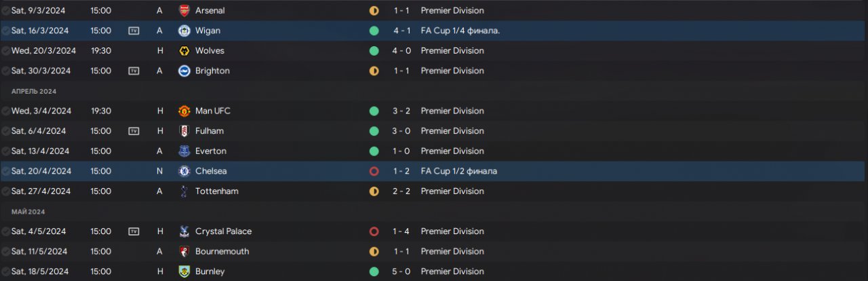Toggle the checkmark beside Sat, 9/3/2024
Viewport: 868px width, 281px height.
tap(5, 11)
